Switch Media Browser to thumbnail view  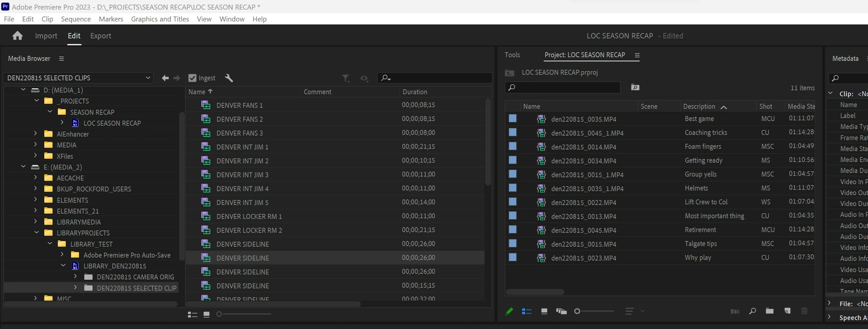(207, 314)
